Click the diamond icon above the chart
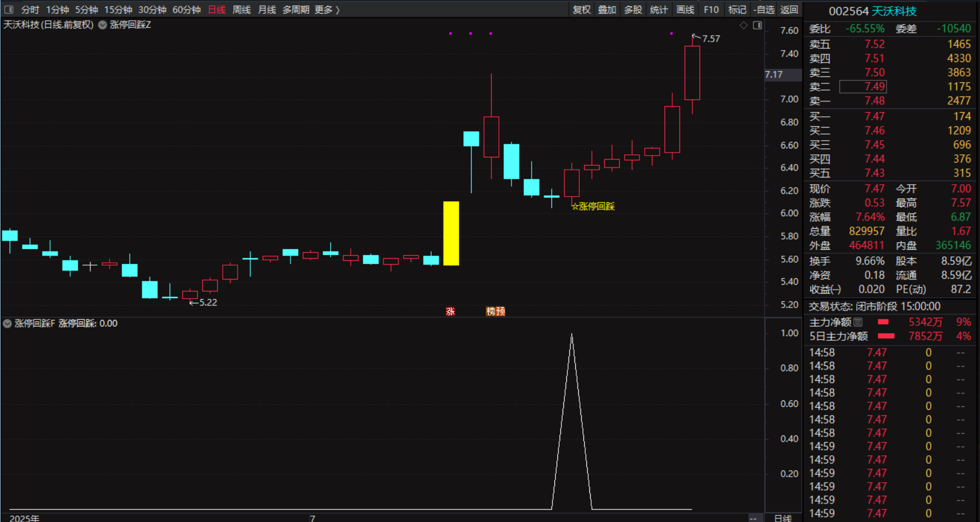Screen dimensions: 980x522 [743, 25]
